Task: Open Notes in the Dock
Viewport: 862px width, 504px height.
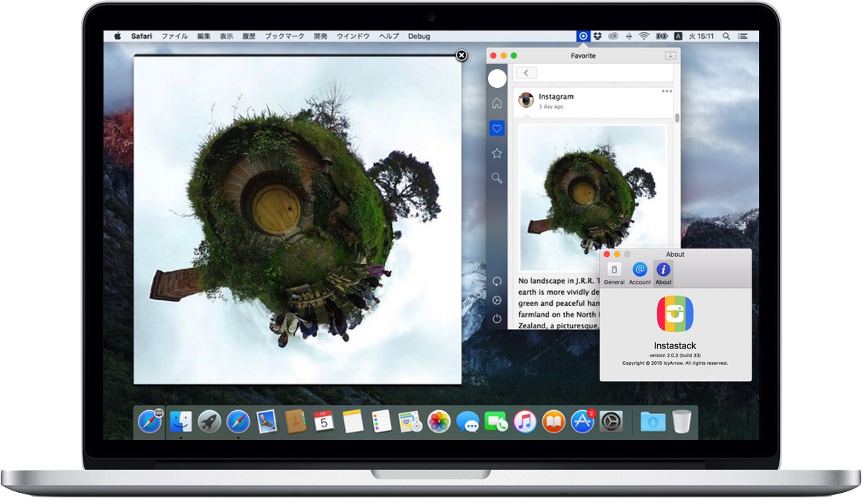Action: click(x=352, y=422)
